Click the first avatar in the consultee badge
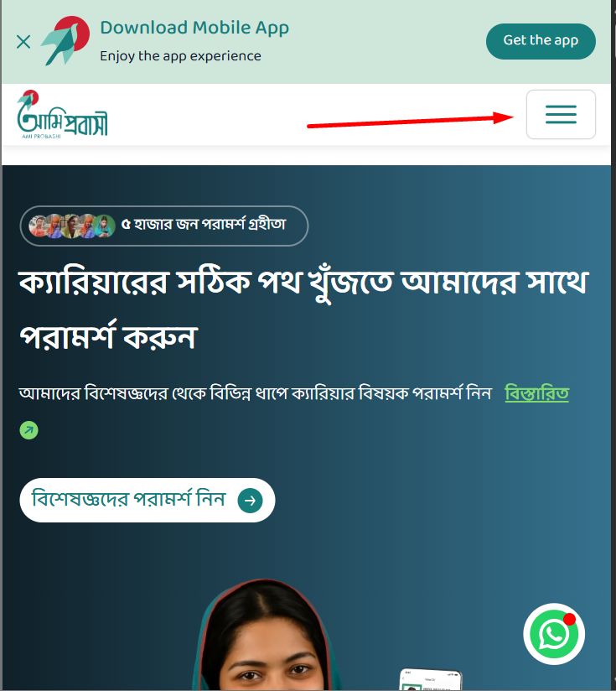Viewport: 616px width, 691px height. 39,226
